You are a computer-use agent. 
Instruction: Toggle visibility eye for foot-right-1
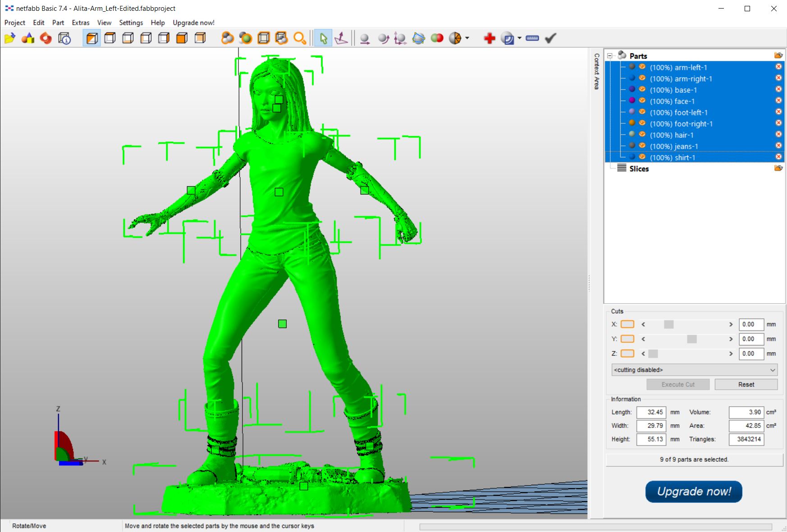[642, 123]
